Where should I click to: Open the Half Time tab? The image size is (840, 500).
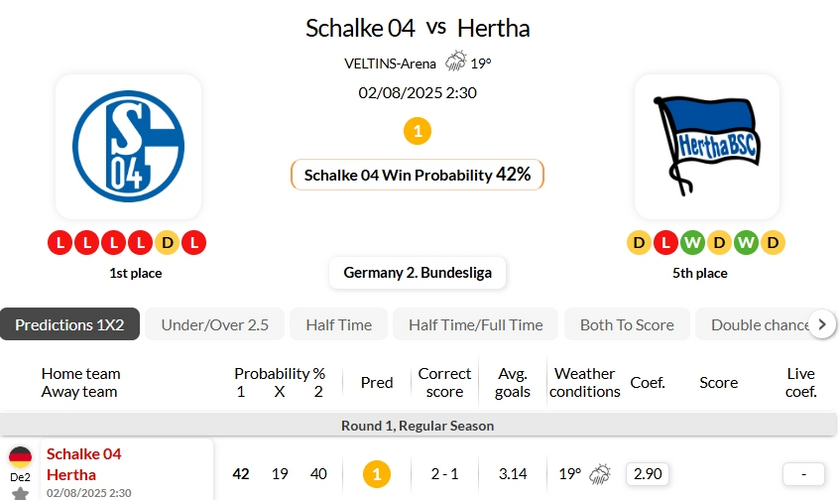[338, 324]
